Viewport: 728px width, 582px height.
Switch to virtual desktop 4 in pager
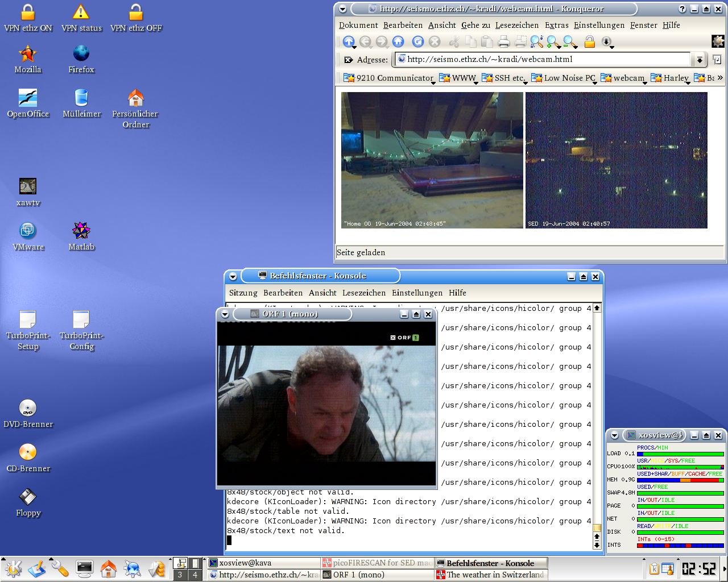(195, 575)
